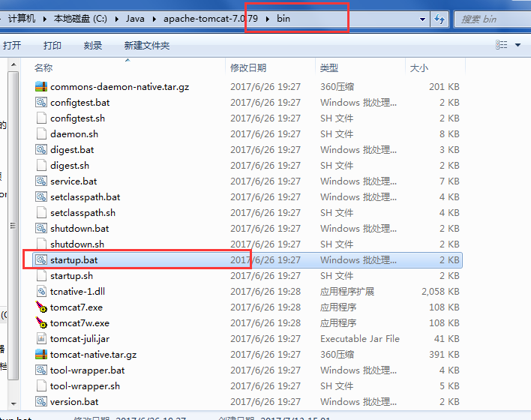Click the startup.sh file icon
Image resolution: width=531 pixels, height=420 pixels.
coord(41,276)
